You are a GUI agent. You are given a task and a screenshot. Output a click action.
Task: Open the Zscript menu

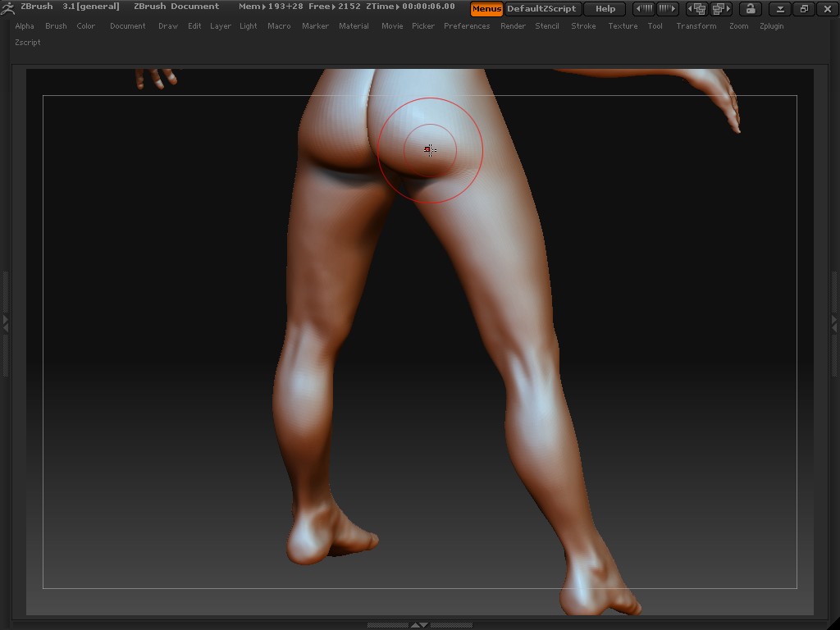[28, 43]
